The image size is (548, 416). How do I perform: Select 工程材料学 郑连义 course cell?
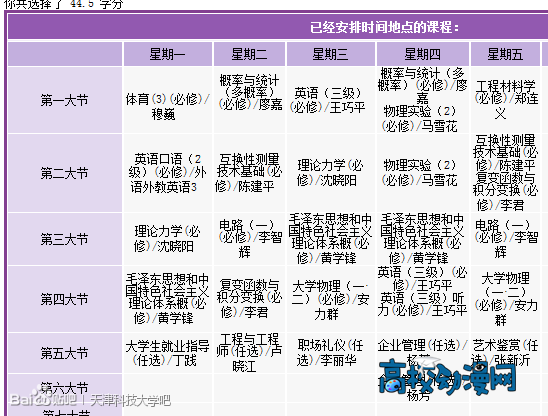(505, 100)
